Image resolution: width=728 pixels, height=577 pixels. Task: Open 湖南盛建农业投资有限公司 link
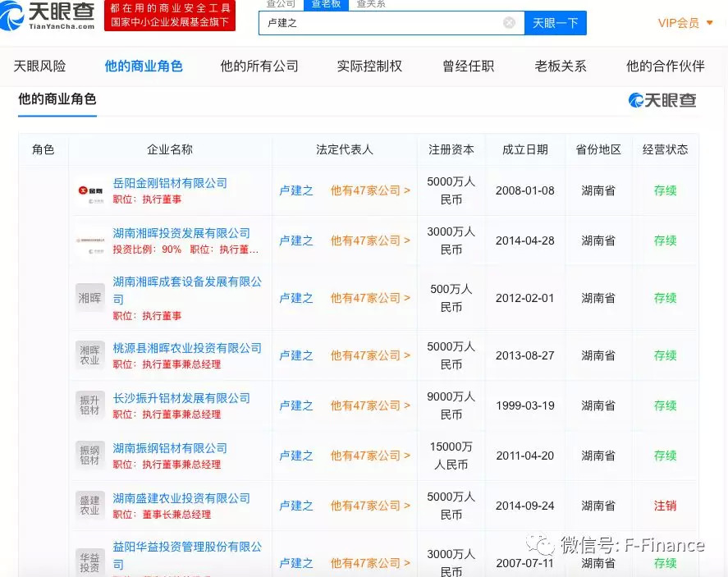[x=181, y=498]
